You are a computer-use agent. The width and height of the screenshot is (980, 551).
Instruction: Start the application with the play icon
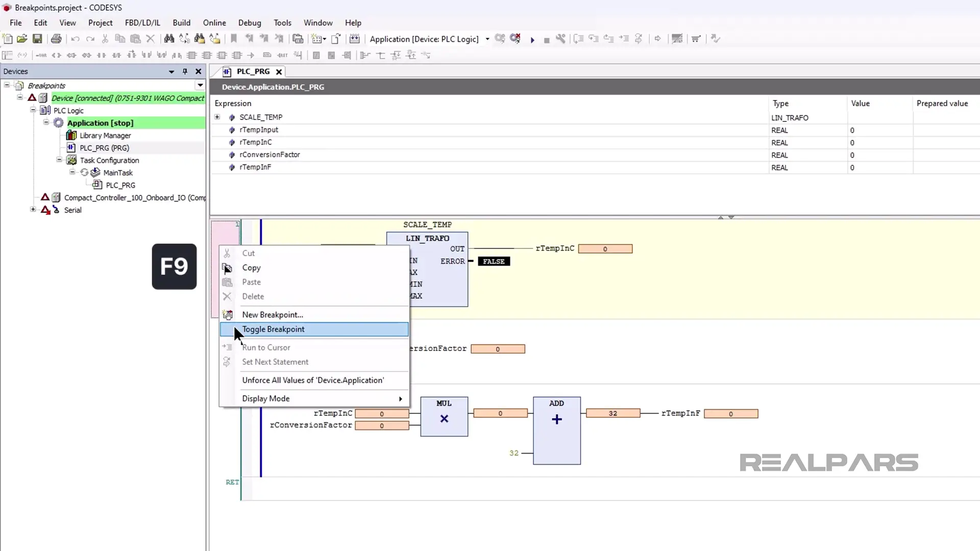(532, 39)
